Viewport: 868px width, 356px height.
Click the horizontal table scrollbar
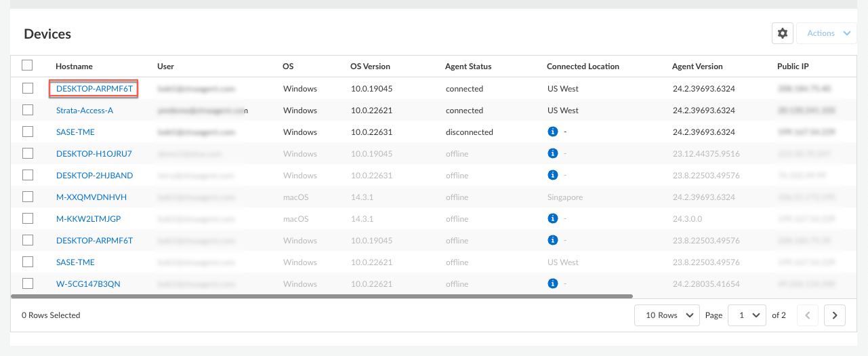(x=322, y=296)
